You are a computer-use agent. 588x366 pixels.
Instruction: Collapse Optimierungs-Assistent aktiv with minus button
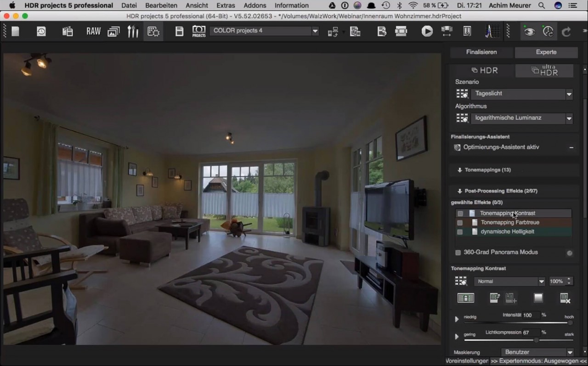tap(571, 147)
